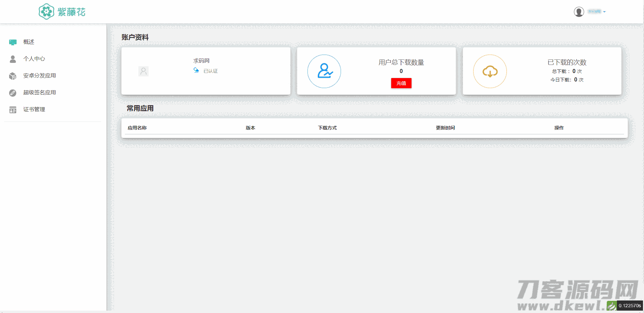Go to 安卓分发应用 page
Screen dimensions: 644x313
(40, 76)
